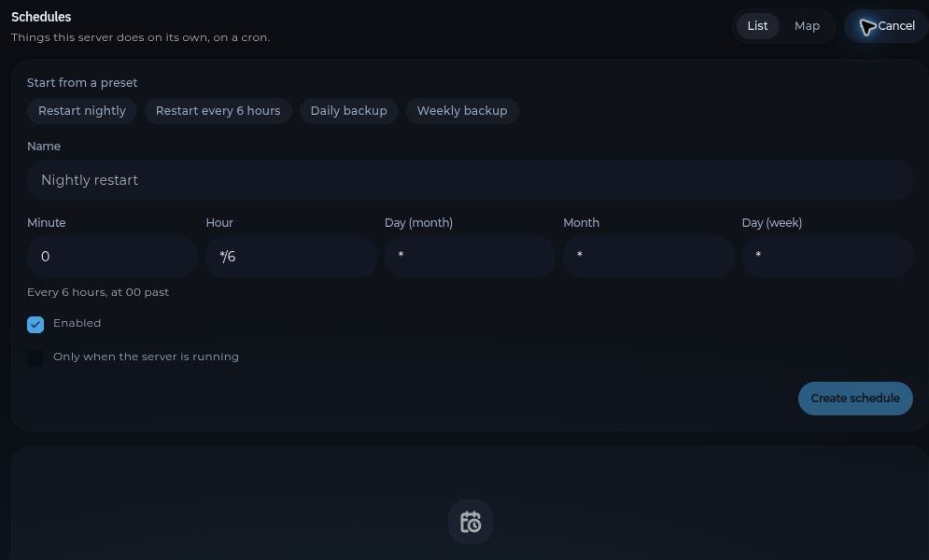Choose the Weekly backup preset
This screenshot has height=560, width=929.
coord(462,111)
